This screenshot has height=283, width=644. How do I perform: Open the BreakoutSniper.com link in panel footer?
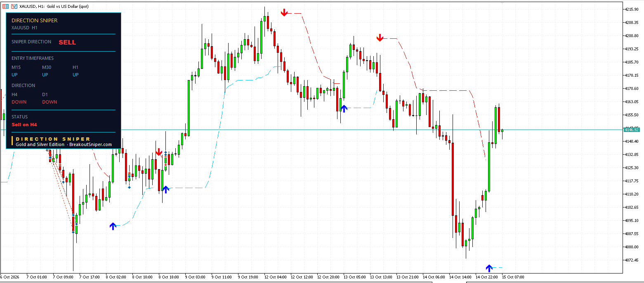pyautogui.click(x=91, y=144)
